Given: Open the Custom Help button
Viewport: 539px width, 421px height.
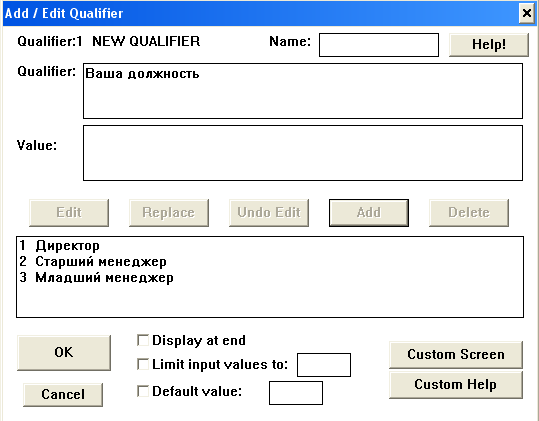Looking at the screenshot, I should (x=456, y=385).
